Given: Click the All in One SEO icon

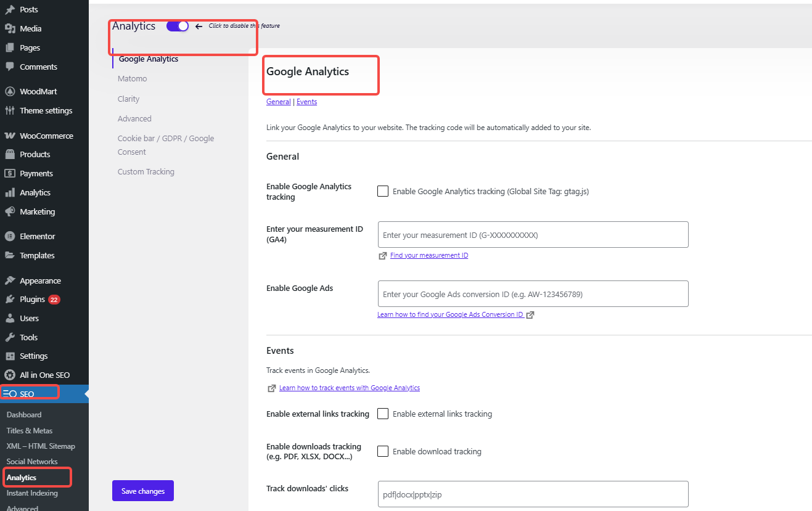Looking at the screenshot, I should 10,375.
